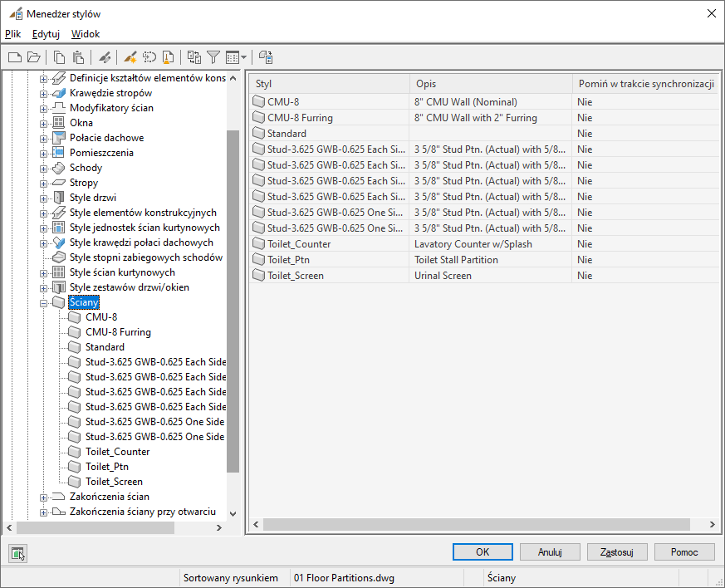
Task: Click '01 Floor Partitions.dwg' in status bar
Action: 344,578
